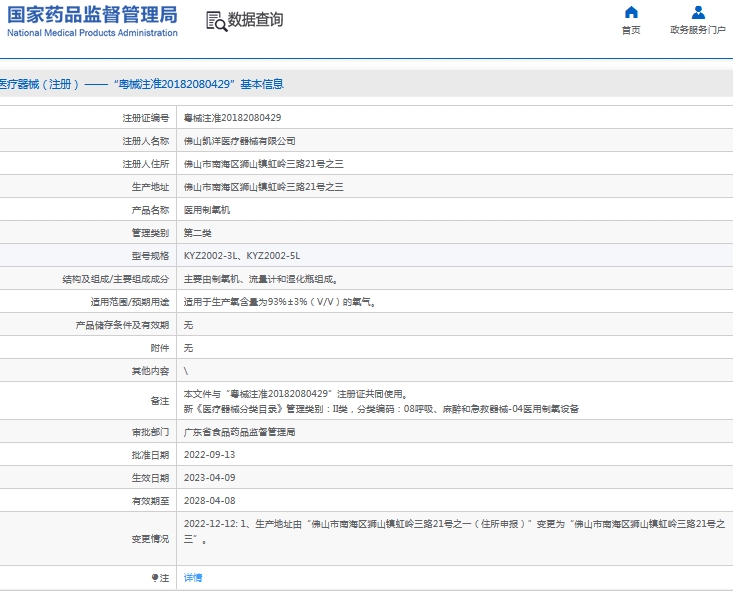Click the 佛山凯洋医疗器械有限公司 cell
The image size is (733, 597).
pos(239,141)
